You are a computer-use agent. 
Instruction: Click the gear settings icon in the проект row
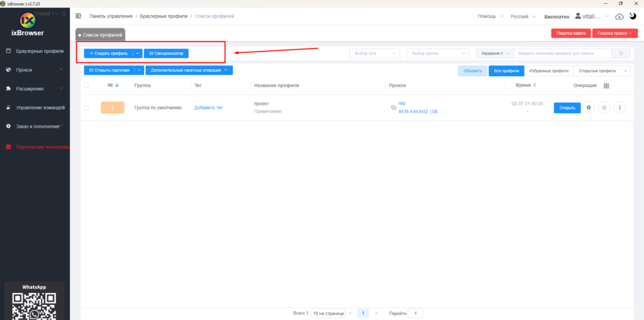pyautogui.click(x=589, y=108)
